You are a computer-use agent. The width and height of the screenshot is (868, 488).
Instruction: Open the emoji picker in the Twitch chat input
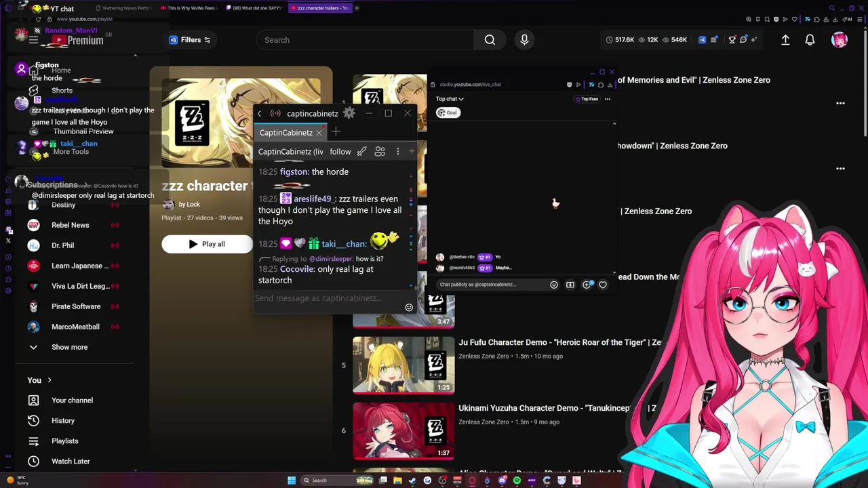coord(409,308)
